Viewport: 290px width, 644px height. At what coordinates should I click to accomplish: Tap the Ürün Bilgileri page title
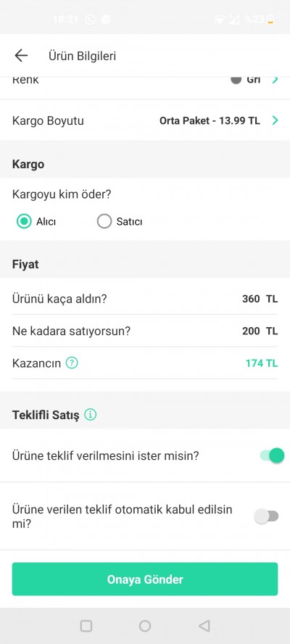click(x=82, y=56)
